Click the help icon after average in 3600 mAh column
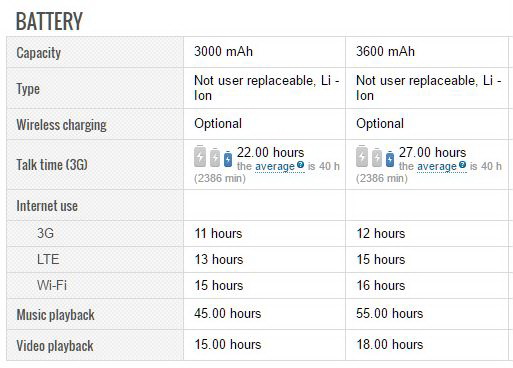 (x=462, y=165)
